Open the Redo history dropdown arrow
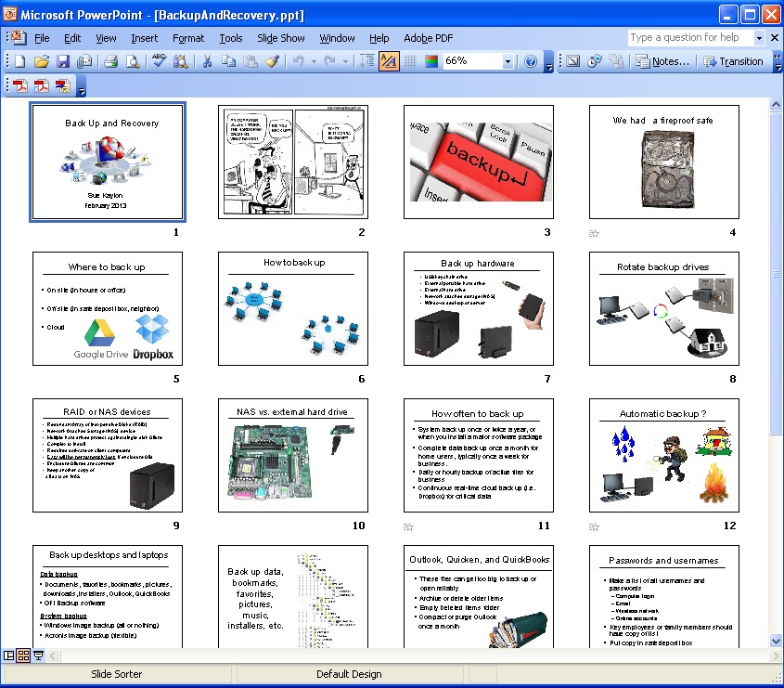784x688 pixels. [345, 61]
